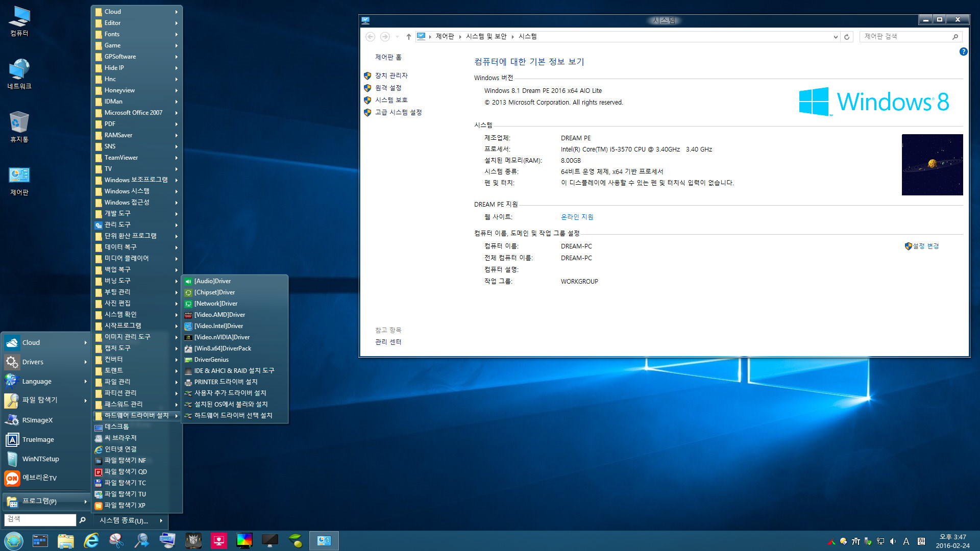Open 설치된 OS에서 불러와 설치
This screenshot has width=980, height=551.
coord(235,405)
